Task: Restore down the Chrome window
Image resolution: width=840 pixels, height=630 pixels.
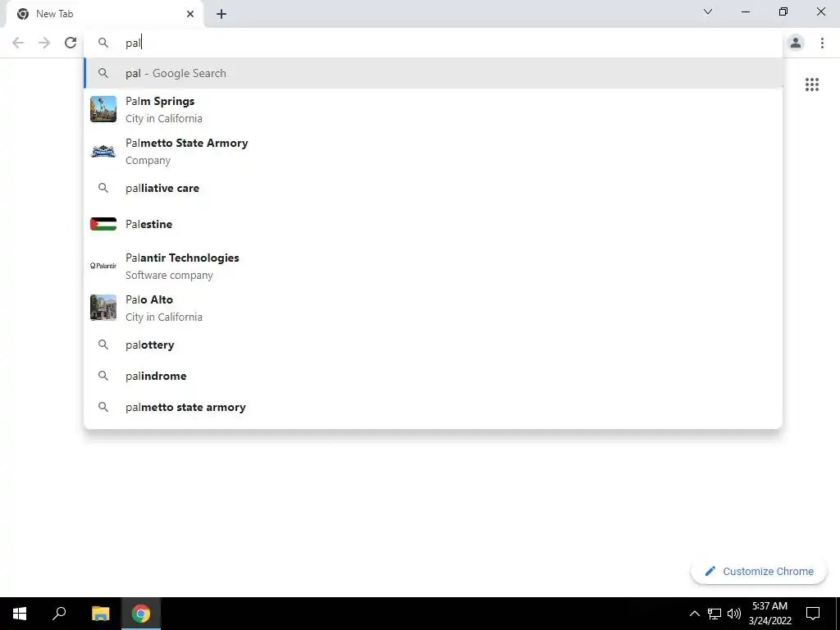Action: 783,11
